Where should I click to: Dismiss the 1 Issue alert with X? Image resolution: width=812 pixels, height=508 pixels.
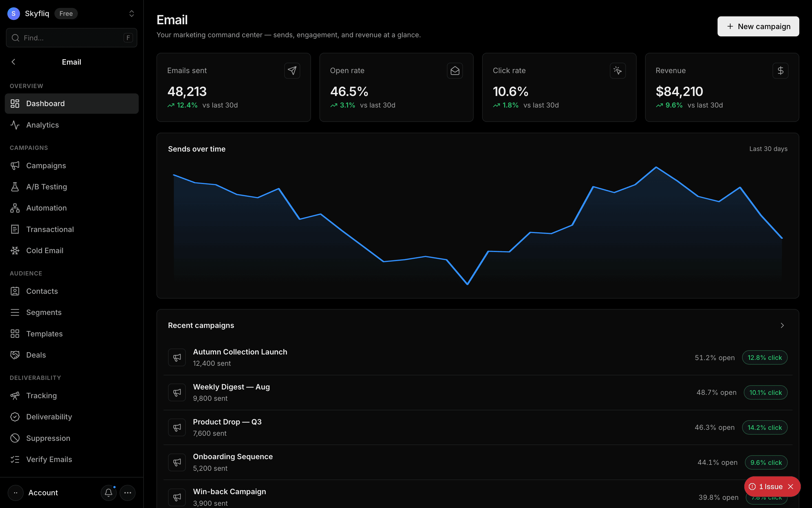tap(791, 487)
